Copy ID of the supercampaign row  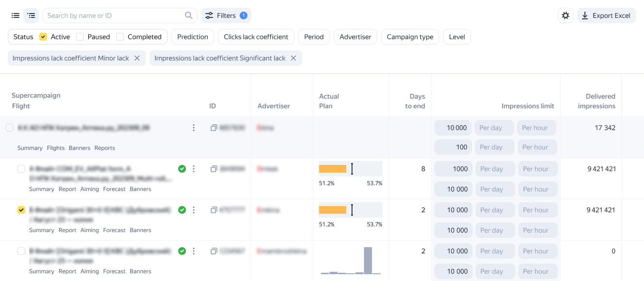(214, 128)
